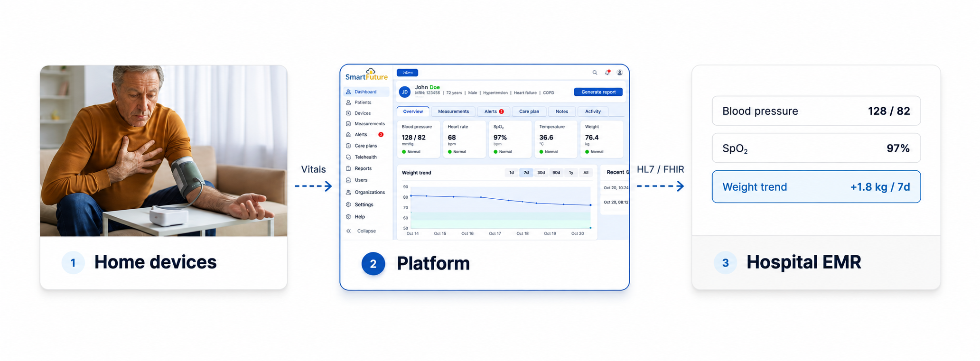The image size is (980, 361).
Task: Click the Home devices patient photo
Action: [x=164, y=151]
